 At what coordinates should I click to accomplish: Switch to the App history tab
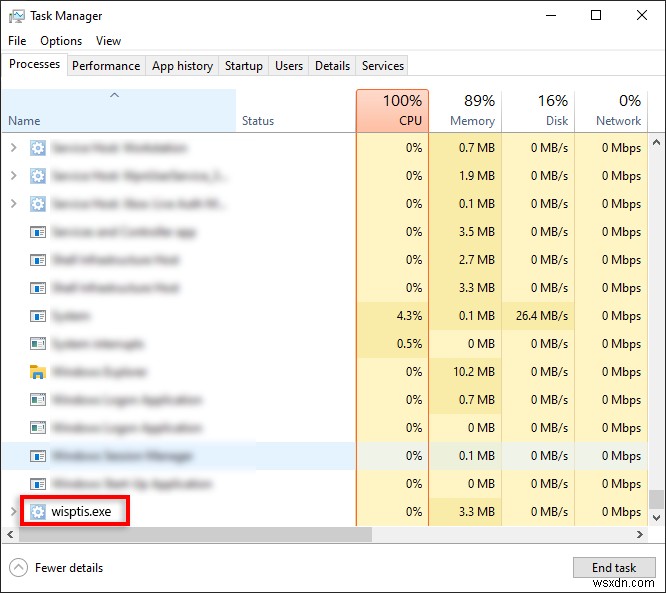click(x=182, y=66)
